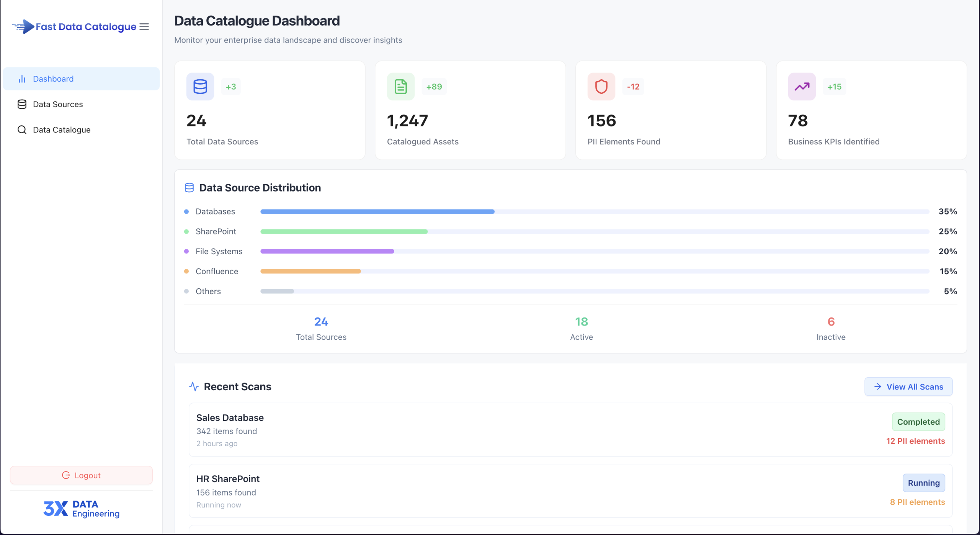Image resolution: width=980 pixels, height=535 pixels.
Task: Switch to the Data Sources section
Action: tap(57, 104)
